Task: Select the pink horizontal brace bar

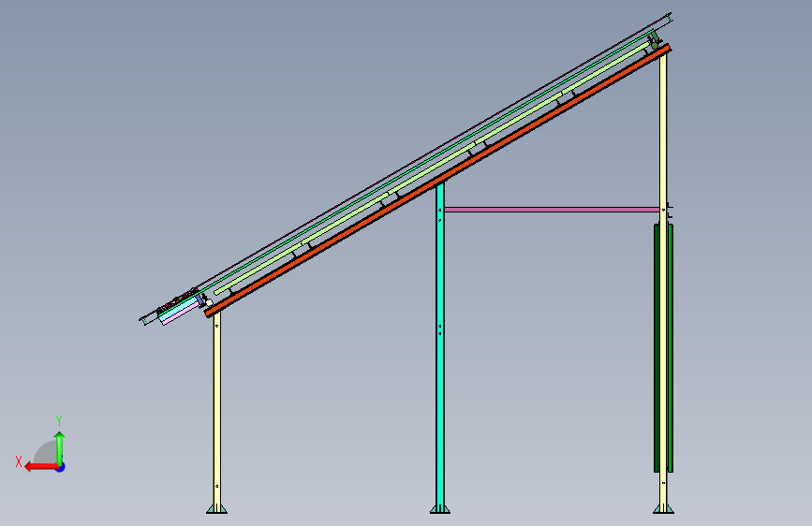Action: (552, 210)
